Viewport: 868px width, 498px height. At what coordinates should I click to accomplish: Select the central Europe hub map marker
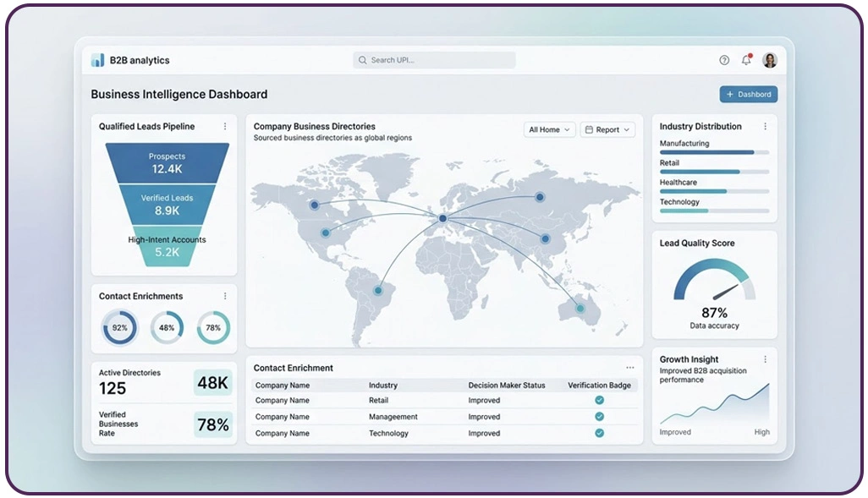pyautogui.click(x=442, y=219)
